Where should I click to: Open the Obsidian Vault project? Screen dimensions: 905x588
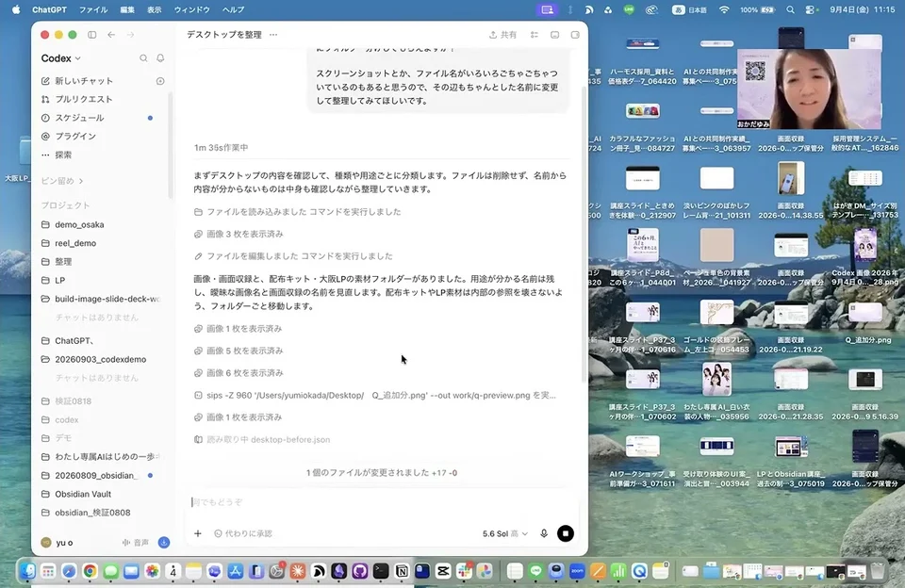[83, 494]
